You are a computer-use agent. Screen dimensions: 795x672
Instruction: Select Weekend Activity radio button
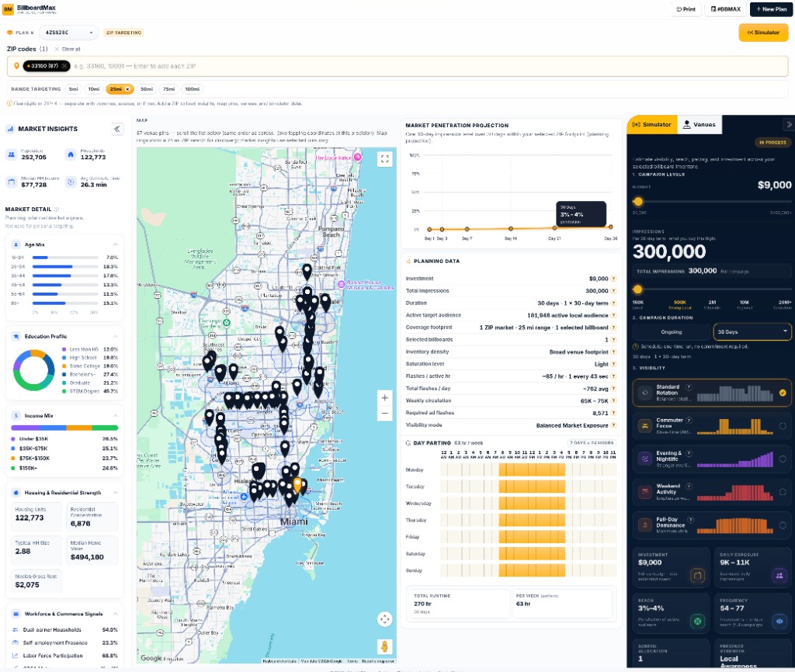(x=783, y=492)
